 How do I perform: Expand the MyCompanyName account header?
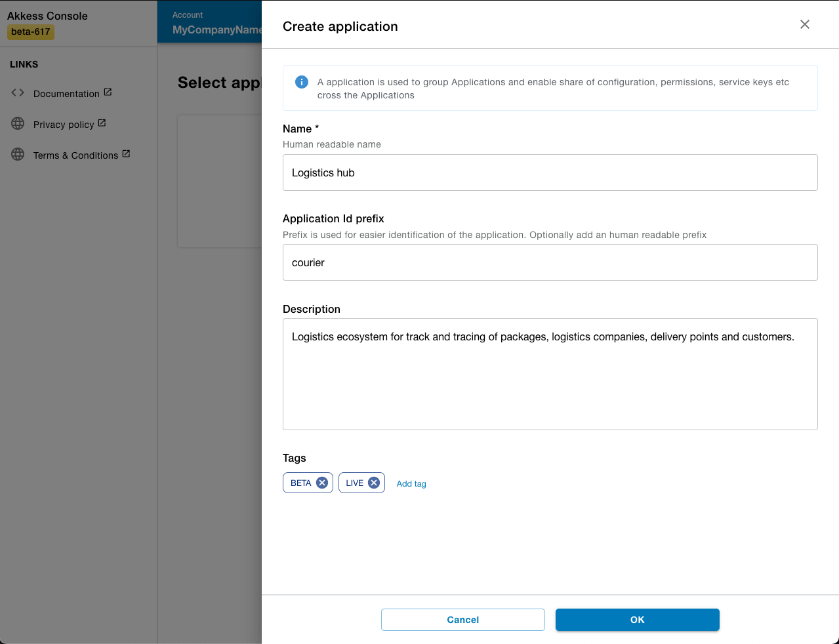[x=216, y=30]
